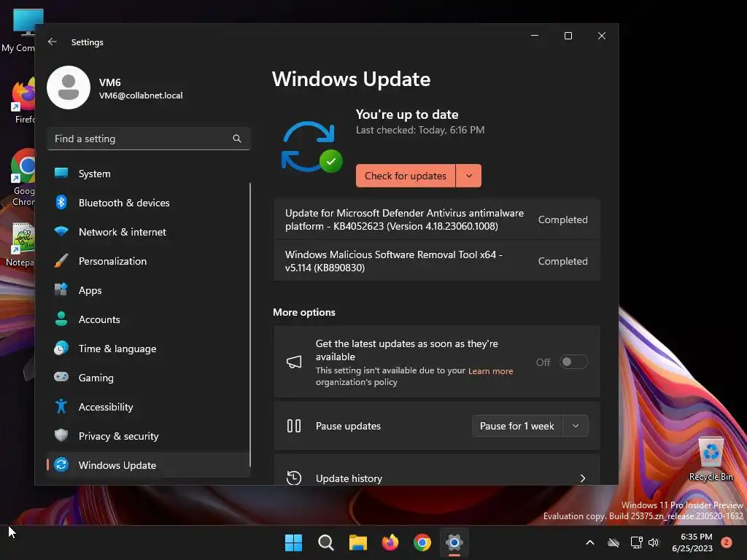Open Accessibility settings page
The height and width of the screenshot is (560, 747).
point(149,407)
